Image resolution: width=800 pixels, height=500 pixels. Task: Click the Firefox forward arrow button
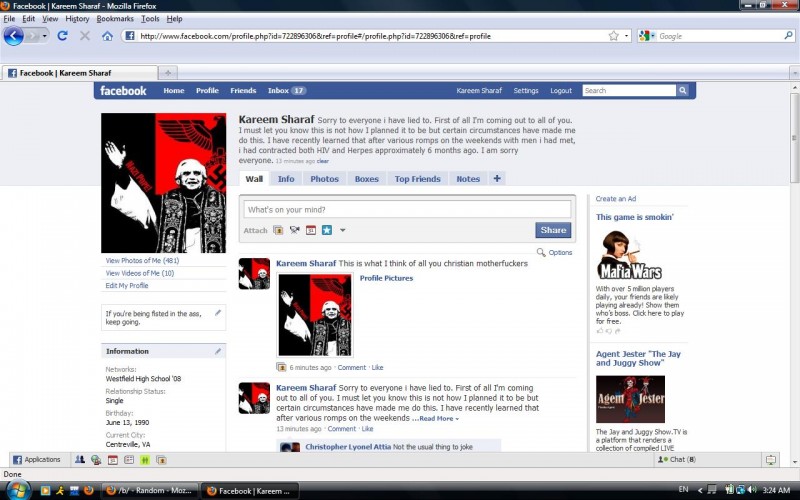coord(33,36)
